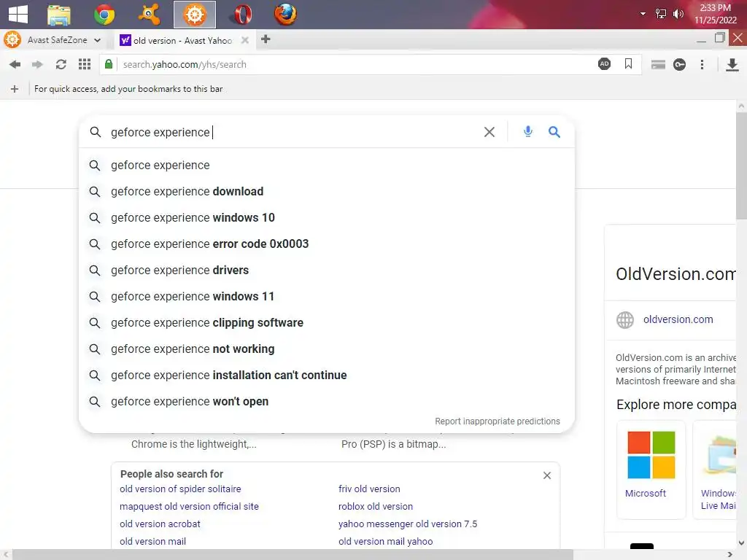Image resolution: width=747 pixels, height=560 pixels.
Task: Select suggestion 'geforce experience download'
Action: pos(327,192)
